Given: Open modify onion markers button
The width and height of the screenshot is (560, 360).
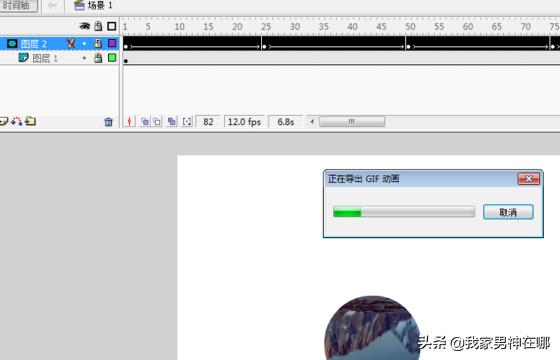Looking at the screenshot, I should (187, 122).
